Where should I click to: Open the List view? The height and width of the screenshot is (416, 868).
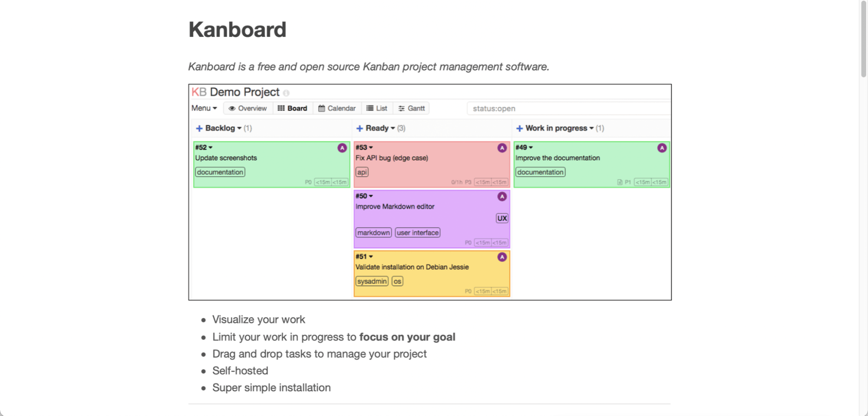pos(377,108)
